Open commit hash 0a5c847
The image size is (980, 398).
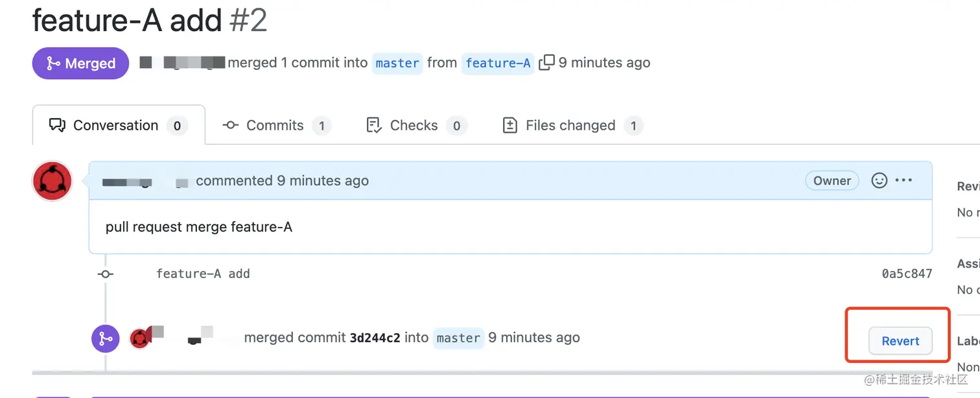click(x=907, y=274)
